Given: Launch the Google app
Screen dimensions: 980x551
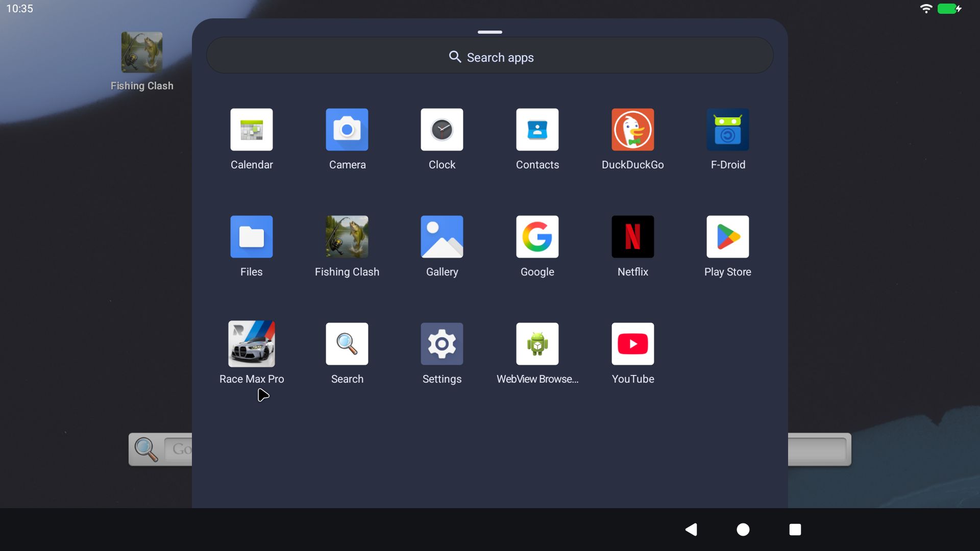Looking at the screenshot, I should pos(537,237).
